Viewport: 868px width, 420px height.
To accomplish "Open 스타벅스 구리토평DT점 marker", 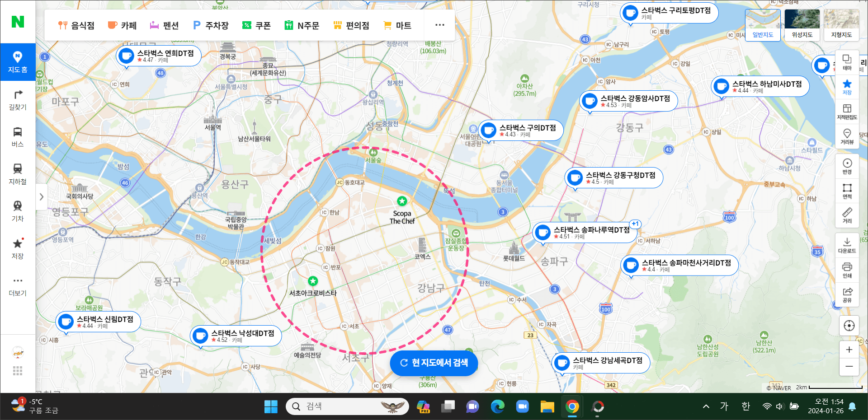I will [669, 13].
